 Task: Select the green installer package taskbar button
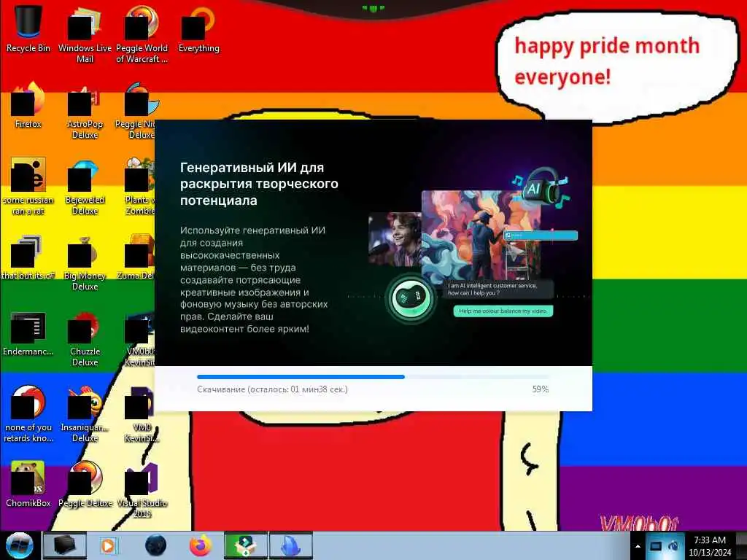point(245,545)
